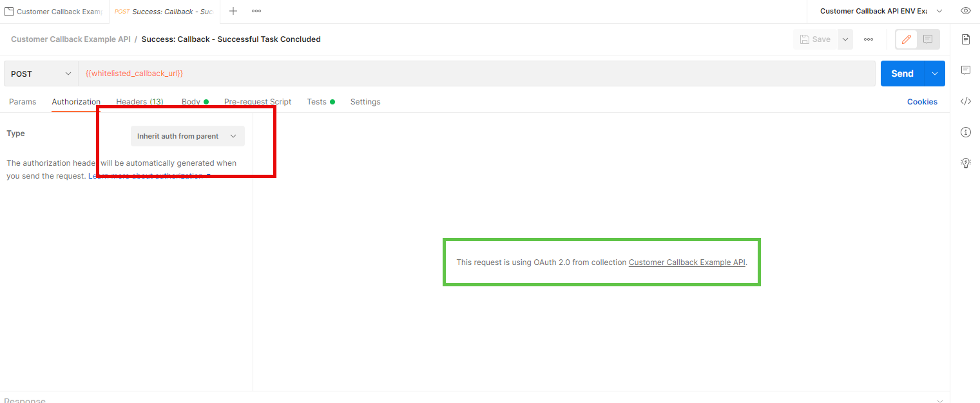Open request more actions three-dots icon
Image resolution: width=980 pixels, height=403 pixels.
coord(869,39)
